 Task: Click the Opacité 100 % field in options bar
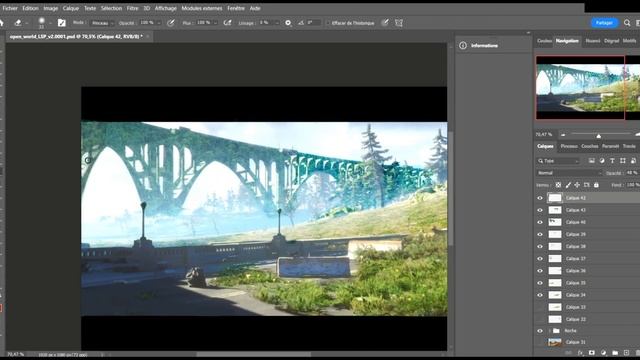click(147, 23)
